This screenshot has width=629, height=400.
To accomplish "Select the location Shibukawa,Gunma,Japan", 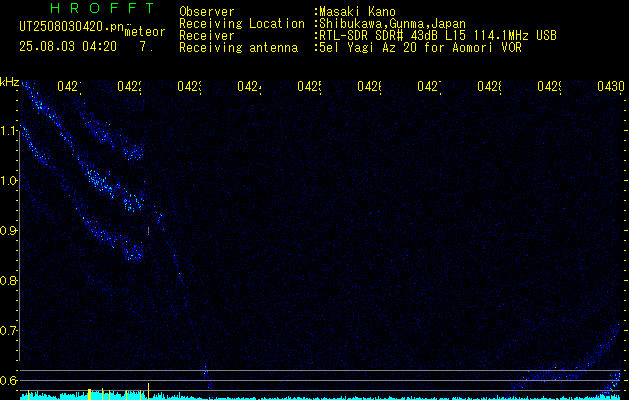I will (x=392, y=24).
